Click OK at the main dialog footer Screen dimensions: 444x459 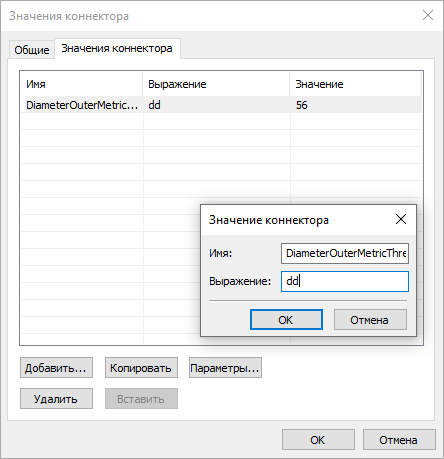click(318, 439)
